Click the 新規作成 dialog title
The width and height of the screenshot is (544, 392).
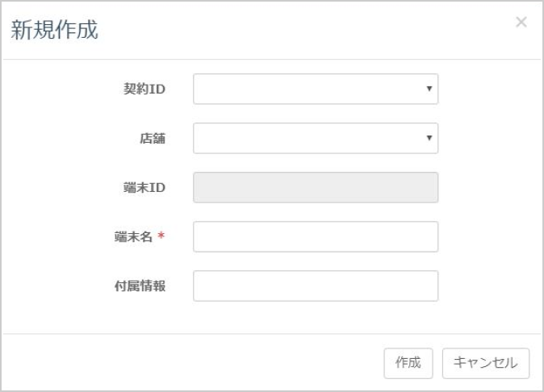53,31
